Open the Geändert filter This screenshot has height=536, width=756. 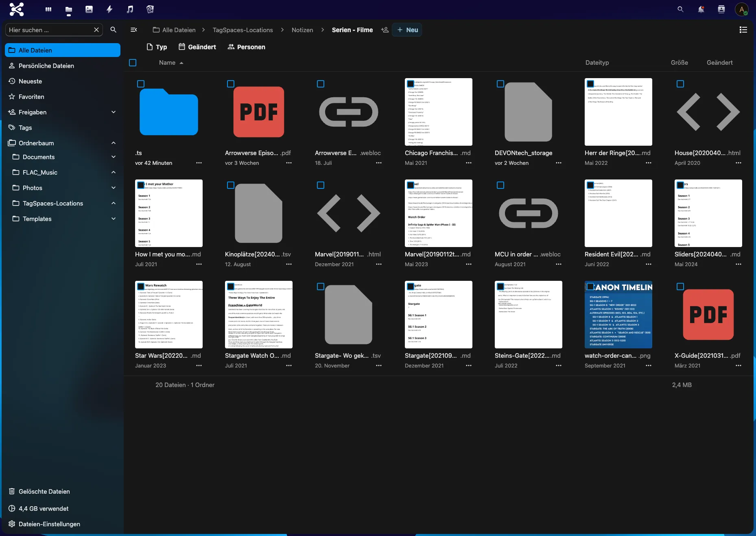pyautogui.click(x=197, y=47)
